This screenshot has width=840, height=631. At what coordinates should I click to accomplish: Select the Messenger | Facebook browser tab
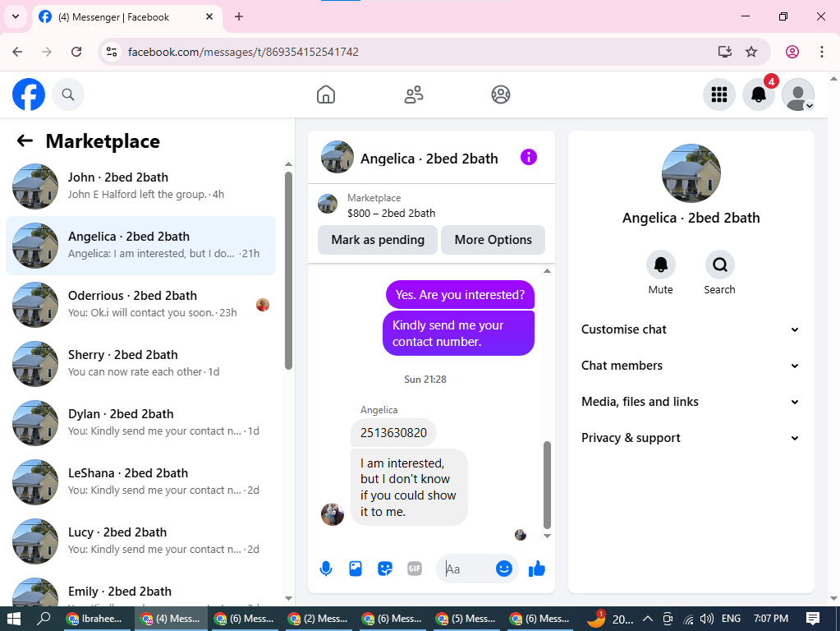coord(127,17)
